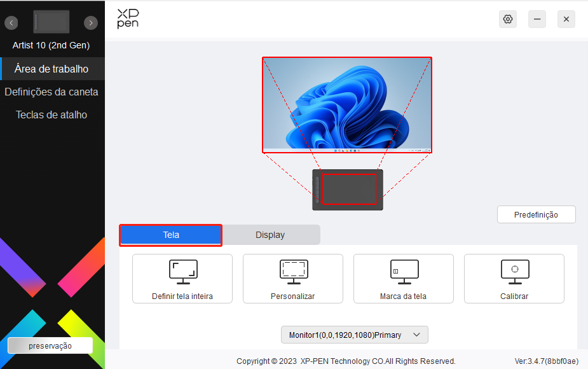Viewport: 588px width, 369px height.
Task: Open settings via the gear icon
Action: point(507,19)
